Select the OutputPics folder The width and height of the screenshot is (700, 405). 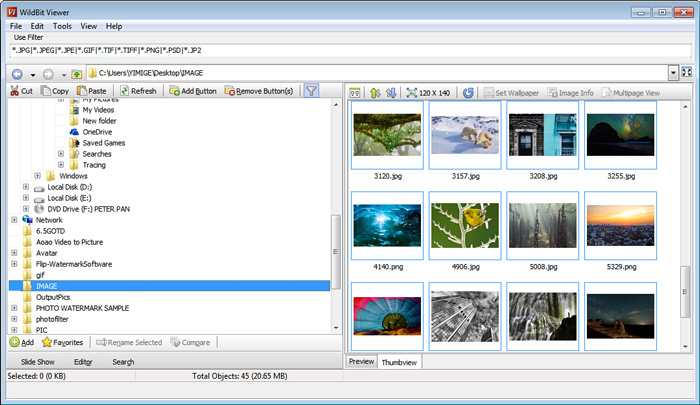point(53,297)
